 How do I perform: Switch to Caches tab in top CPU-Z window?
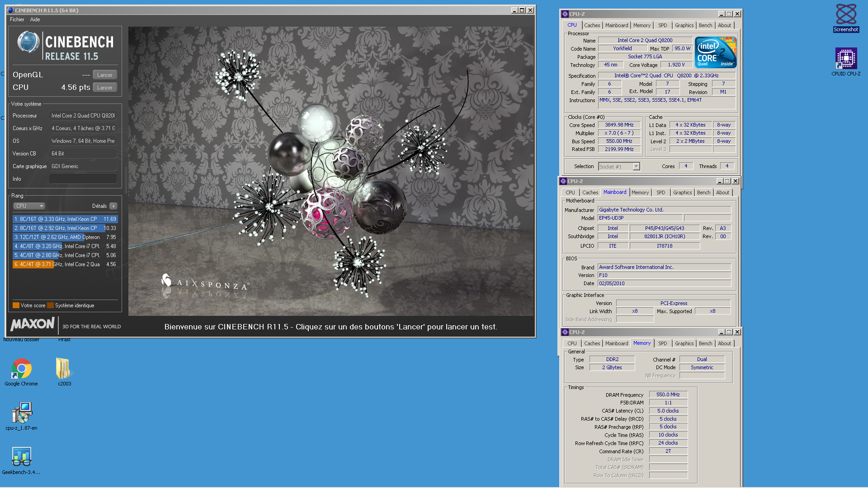pos(592,25)
